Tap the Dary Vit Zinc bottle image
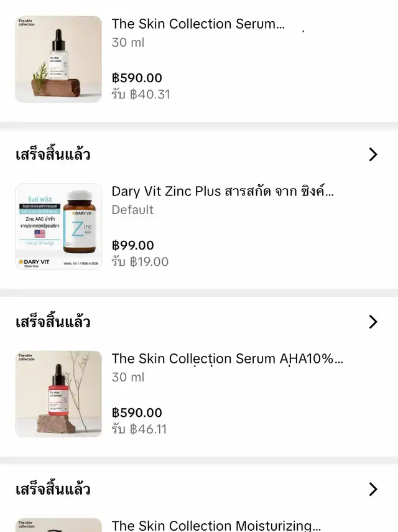The image size is (398, 532). 58,226
